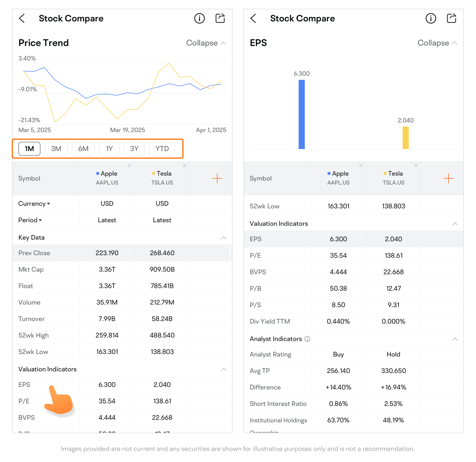The height and width of the screenshot is (462, 476).
Task: Open Analyst Indicators info tooltip
Action: click(307, 339)
